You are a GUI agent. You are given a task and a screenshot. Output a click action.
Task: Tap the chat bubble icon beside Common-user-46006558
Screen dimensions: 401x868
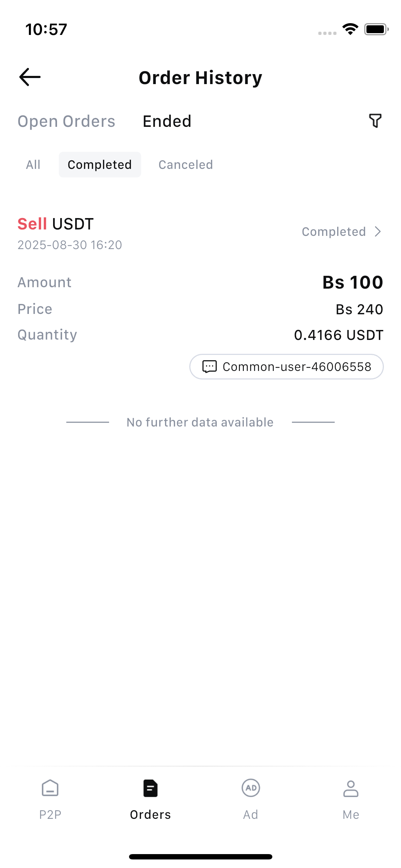coord(210,367)
